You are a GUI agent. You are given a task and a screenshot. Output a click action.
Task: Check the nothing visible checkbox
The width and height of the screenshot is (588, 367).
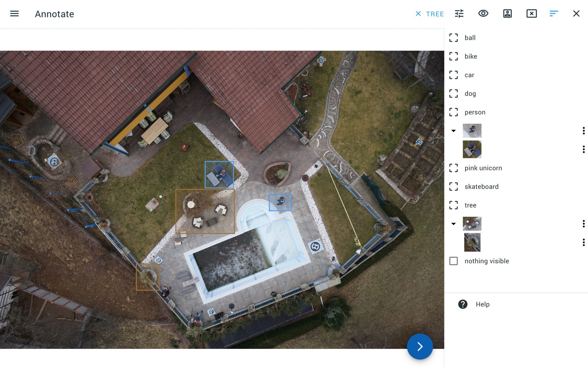454,261
